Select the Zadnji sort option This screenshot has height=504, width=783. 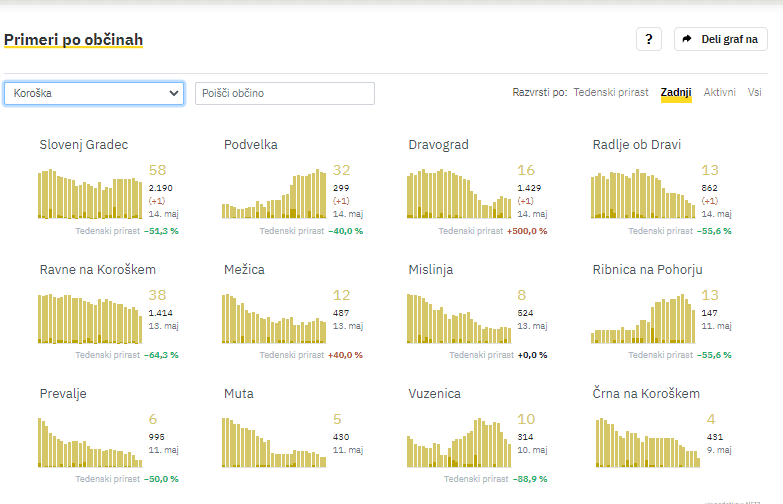[x=676, y=92]
